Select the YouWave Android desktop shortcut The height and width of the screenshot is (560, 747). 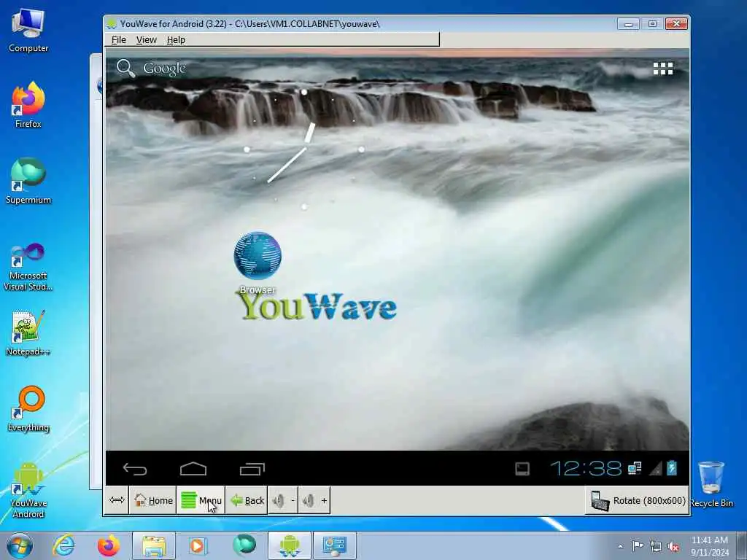pos(28,491)
